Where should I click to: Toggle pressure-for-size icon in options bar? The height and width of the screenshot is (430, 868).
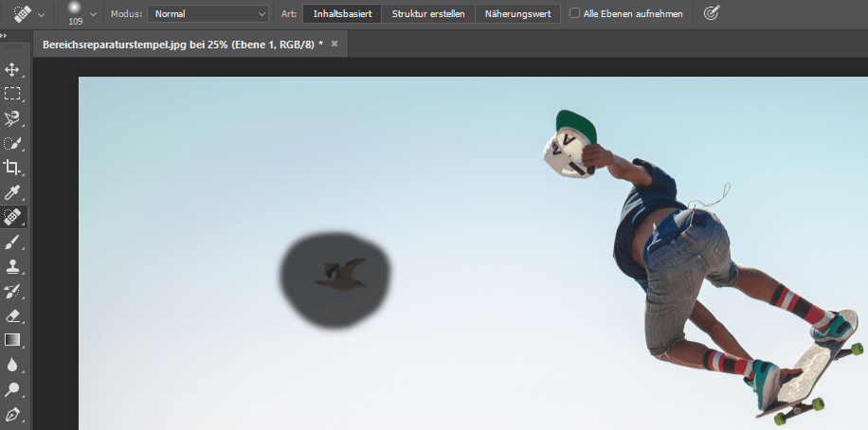click(712, 13)
